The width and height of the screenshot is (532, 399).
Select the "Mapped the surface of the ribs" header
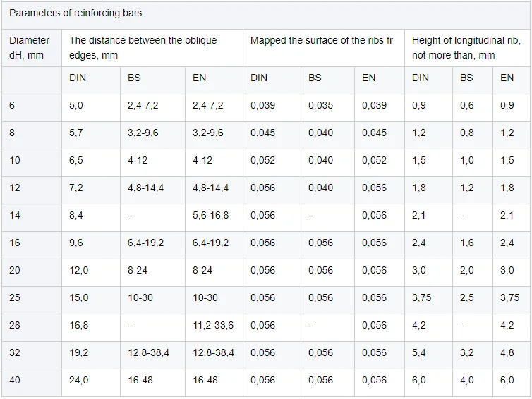(x=321, y=40)
